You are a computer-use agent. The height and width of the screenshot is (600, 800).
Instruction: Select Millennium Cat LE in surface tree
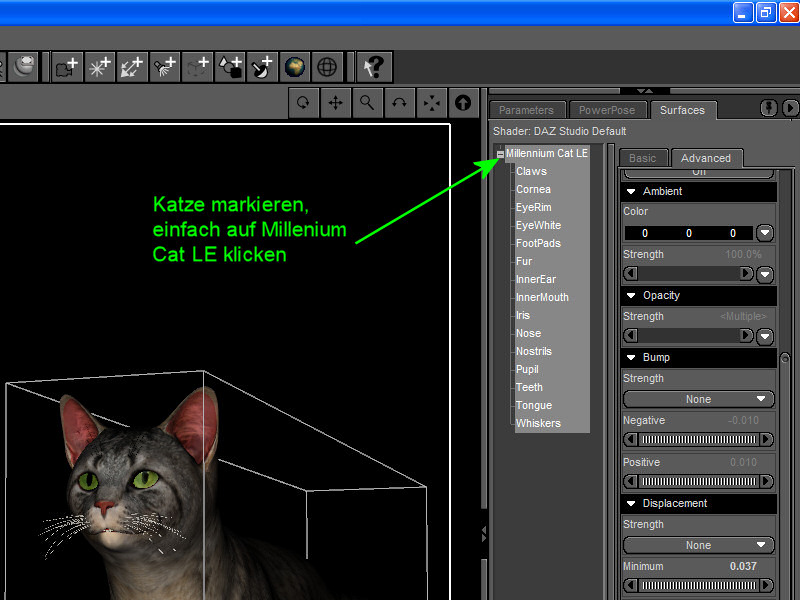coord(547,153)
